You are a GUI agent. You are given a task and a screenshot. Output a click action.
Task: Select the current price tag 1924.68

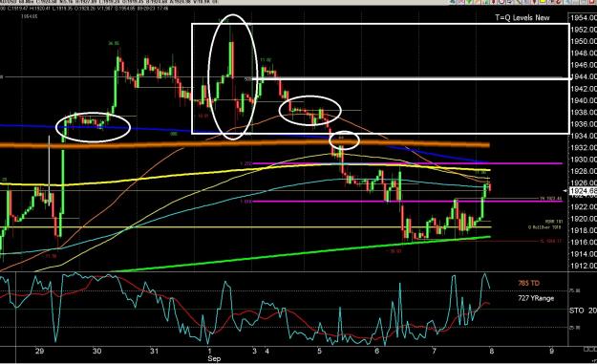(x=583, y=191)
